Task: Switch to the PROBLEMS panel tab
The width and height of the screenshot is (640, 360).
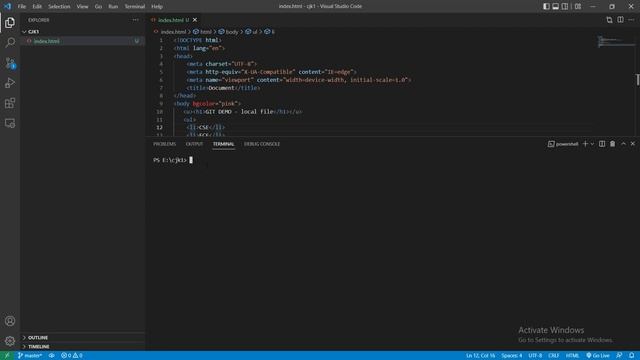Action: (164, 144)
